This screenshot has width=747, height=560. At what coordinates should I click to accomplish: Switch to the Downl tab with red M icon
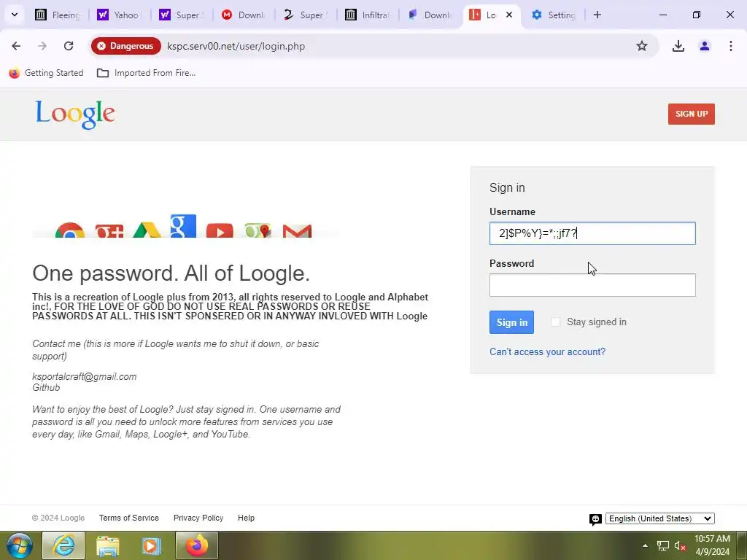[243, 15]
